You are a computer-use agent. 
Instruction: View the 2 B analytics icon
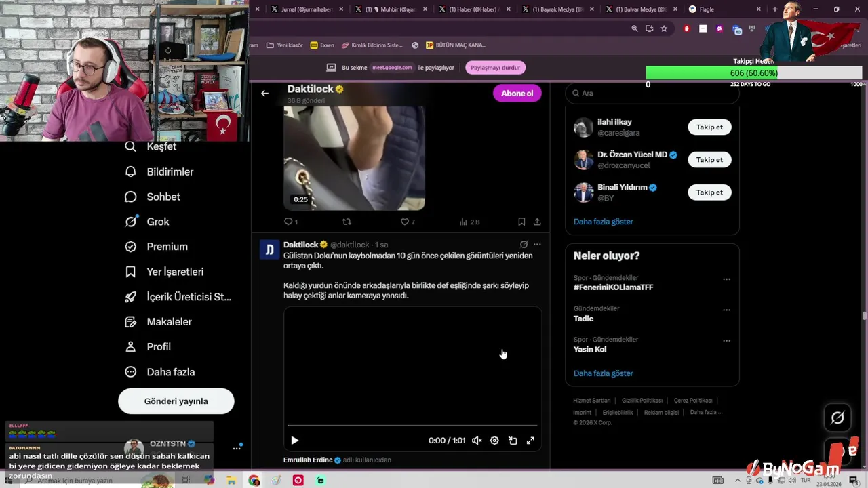click(x=469, y=222)
